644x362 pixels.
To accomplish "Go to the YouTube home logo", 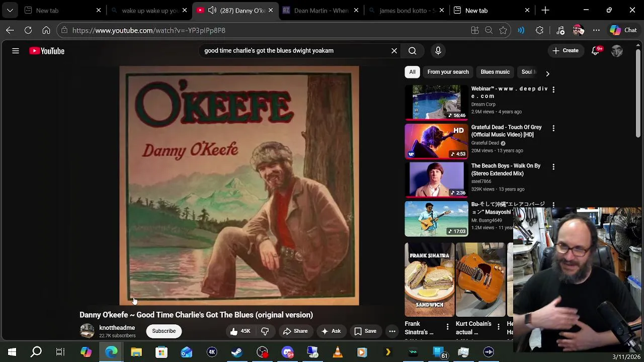I will coord(47,51).
